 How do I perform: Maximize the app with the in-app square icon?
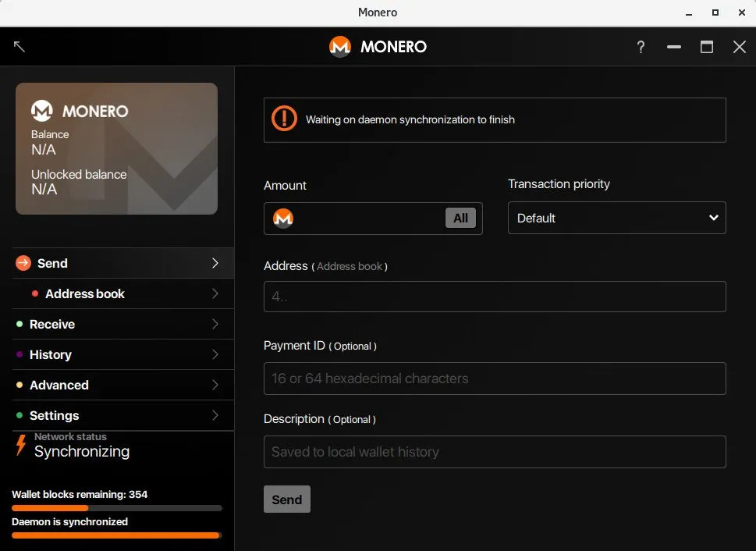pyautogui.click(x=707, y=47)
